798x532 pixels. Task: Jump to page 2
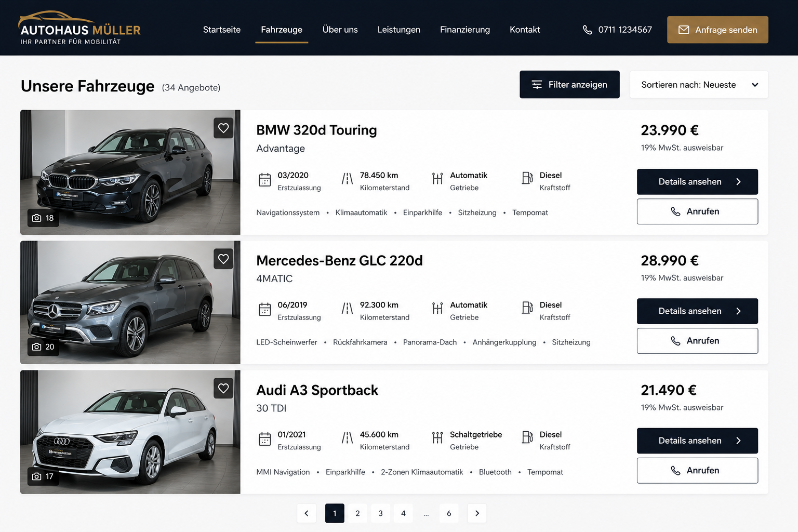pos(357,513)
